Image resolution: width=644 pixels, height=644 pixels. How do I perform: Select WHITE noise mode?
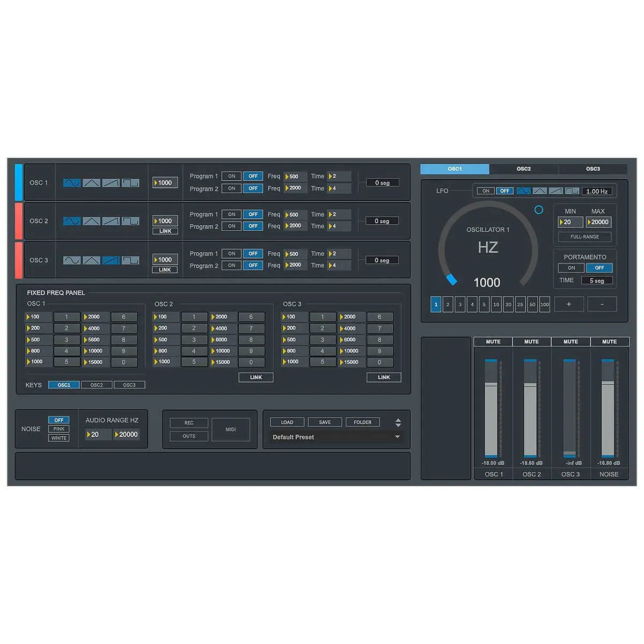(58, 438)
